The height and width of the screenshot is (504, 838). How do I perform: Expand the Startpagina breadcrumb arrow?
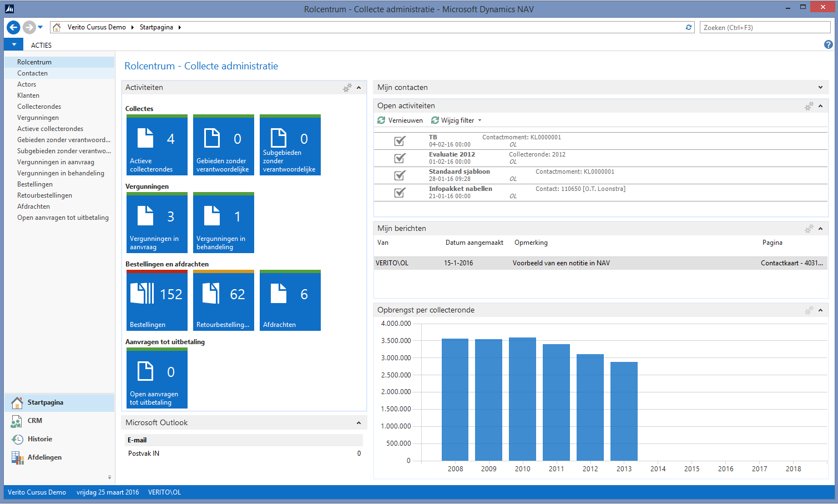point(180,27)
